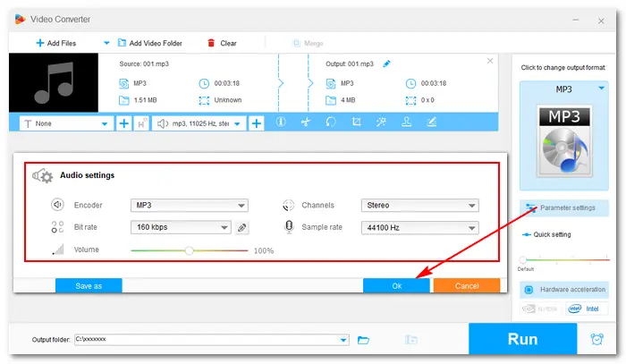The image size is (626, 364).
Task: Open Parameter settings
Action: coord(564,208)
